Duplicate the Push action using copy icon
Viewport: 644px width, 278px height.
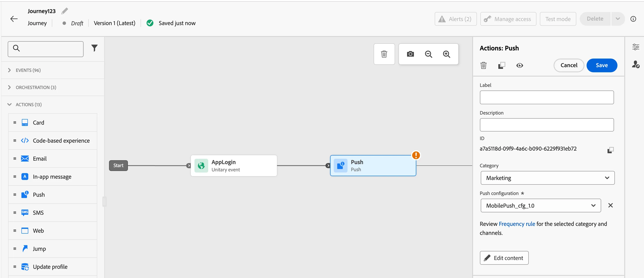pyautogui.click(x=502, y=65)
